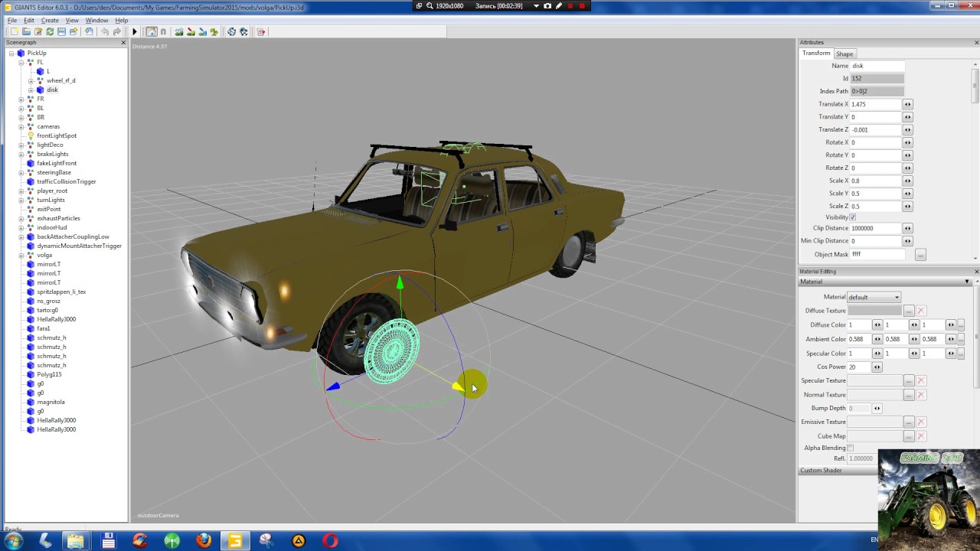Select the terrain detail texture paint icon

(191, 32)
